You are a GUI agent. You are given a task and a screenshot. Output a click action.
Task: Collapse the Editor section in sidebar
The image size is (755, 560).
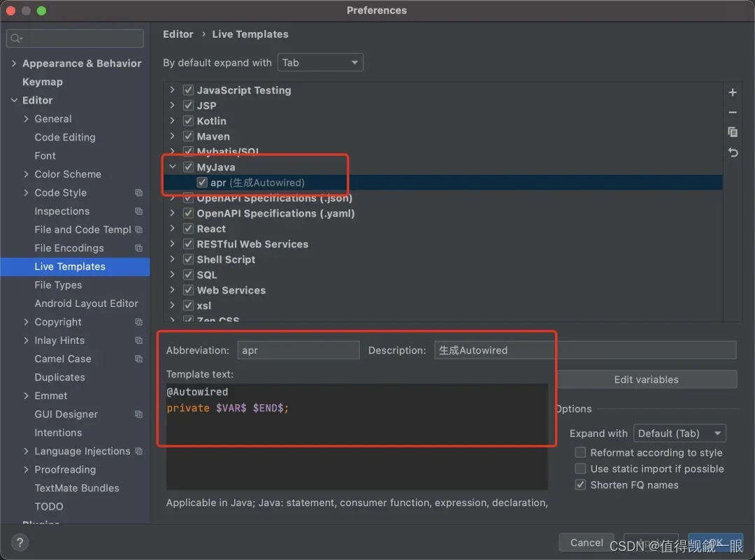(x=14, y=100)
